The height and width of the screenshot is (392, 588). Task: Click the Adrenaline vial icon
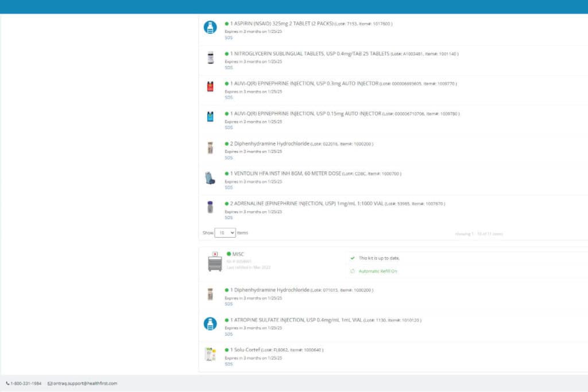click(210, 207)
